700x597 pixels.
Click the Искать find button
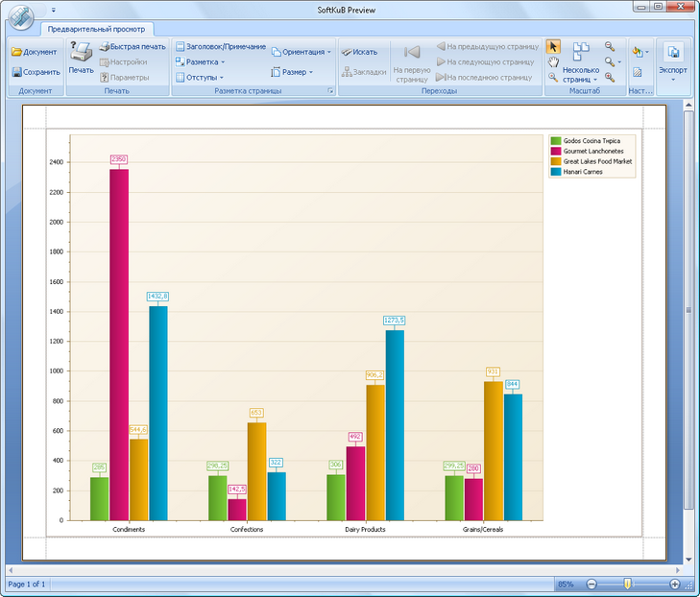pyautogui.click(x=359, y=52)
